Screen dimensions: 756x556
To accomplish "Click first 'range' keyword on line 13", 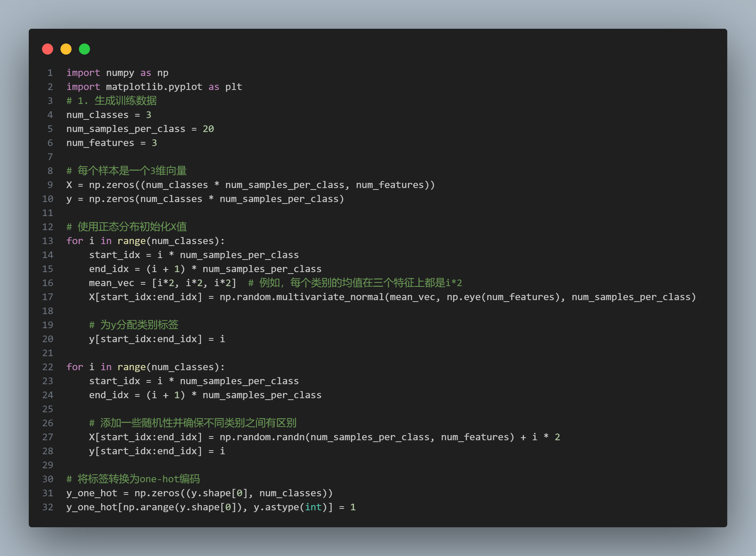I will (x=131, y=241).
